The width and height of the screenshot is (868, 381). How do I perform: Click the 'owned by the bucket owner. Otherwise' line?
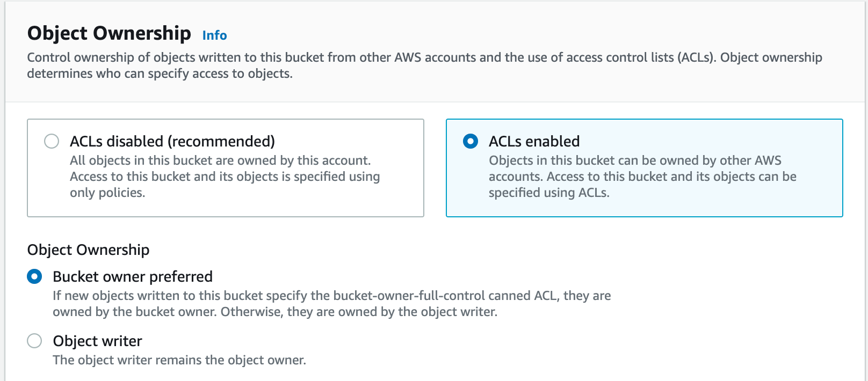[274, 312]
